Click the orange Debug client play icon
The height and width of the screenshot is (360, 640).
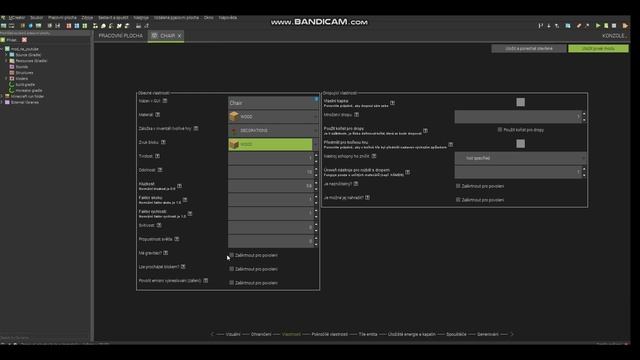coord(625,26)
